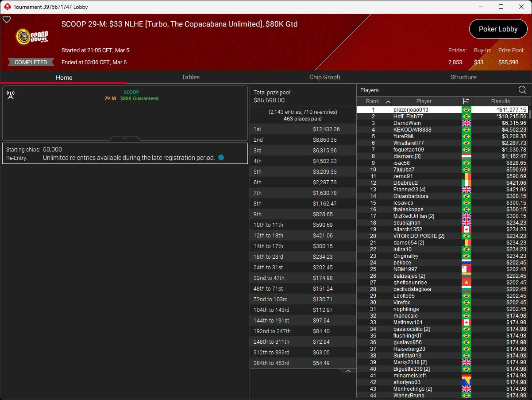Return to the Poker Lobby
Screen dimensions: 532x400
tap(498, 29)
